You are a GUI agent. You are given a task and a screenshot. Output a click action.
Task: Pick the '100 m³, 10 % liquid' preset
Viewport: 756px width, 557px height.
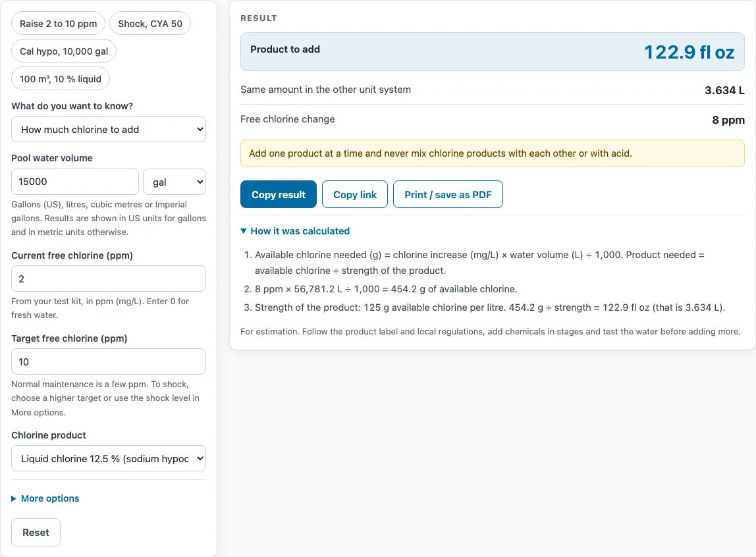coord(61,78)
